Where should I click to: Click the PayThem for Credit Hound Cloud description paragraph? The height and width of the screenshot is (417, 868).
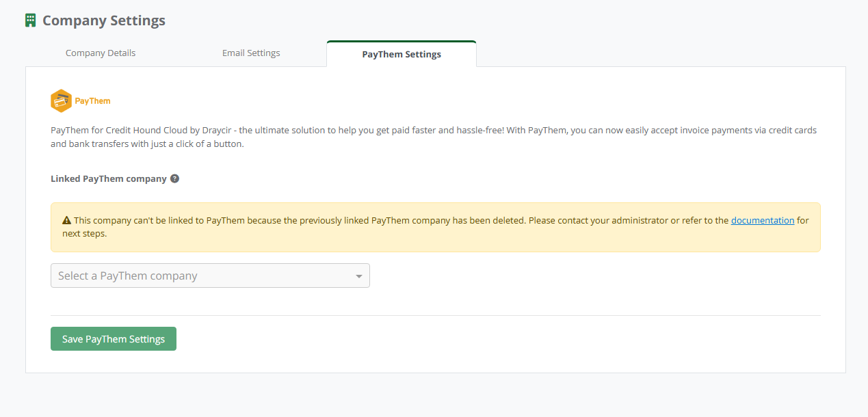coord(434,137)
